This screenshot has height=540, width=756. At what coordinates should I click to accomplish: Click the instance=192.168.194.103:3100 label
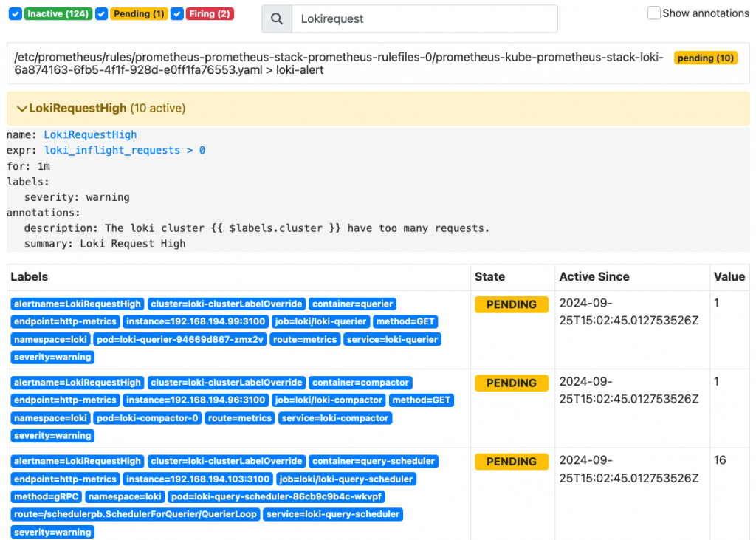(x=198, y=479)
